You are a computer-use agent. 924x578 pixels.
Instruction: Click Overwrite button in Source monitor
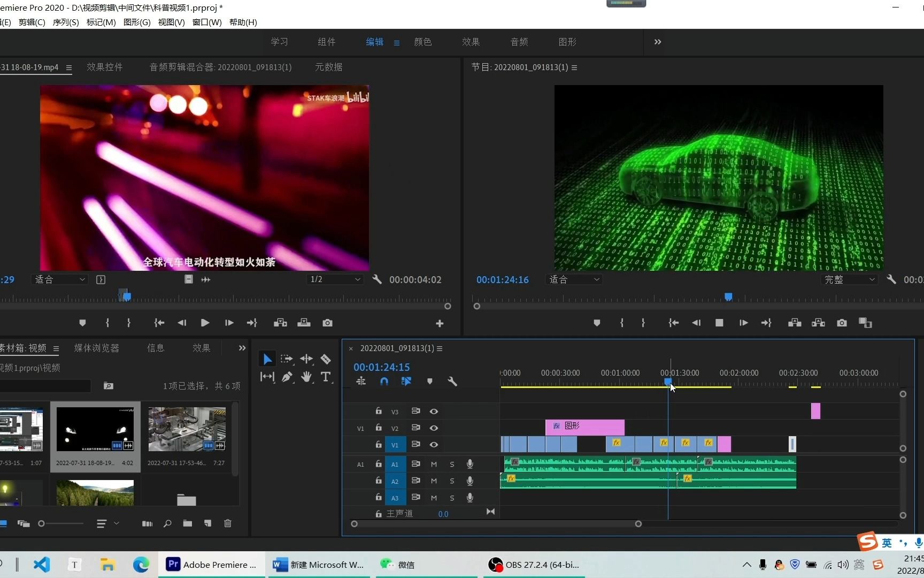click(x=304, y=323)
